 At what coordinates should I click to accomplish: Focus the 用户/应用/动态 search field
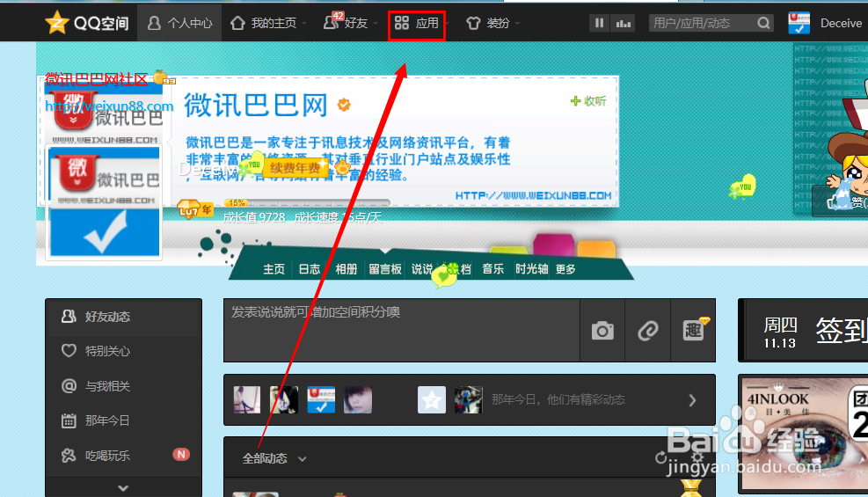tap(702, 23)
